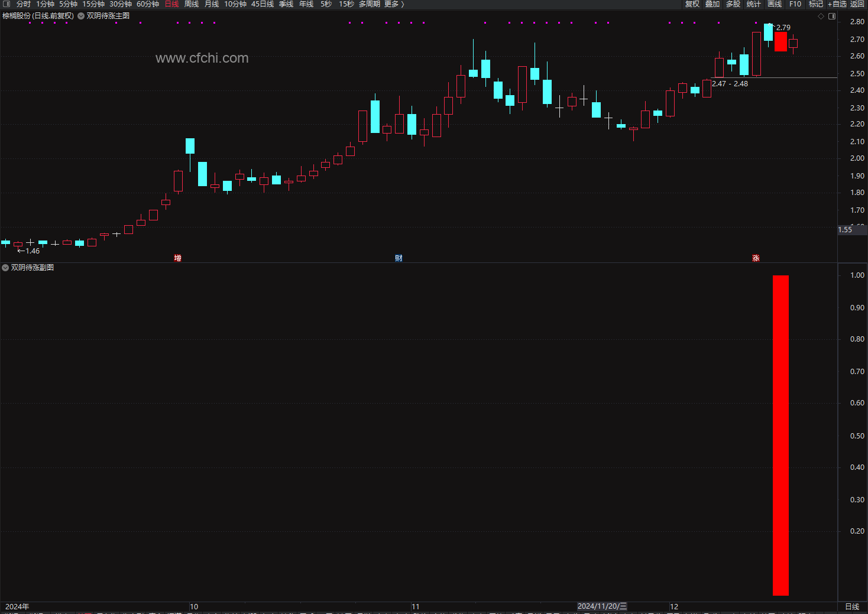The height and width of the screenshot is (614, 868).
Task: Click the 涨 event marker icon
Action: point(756,258)
